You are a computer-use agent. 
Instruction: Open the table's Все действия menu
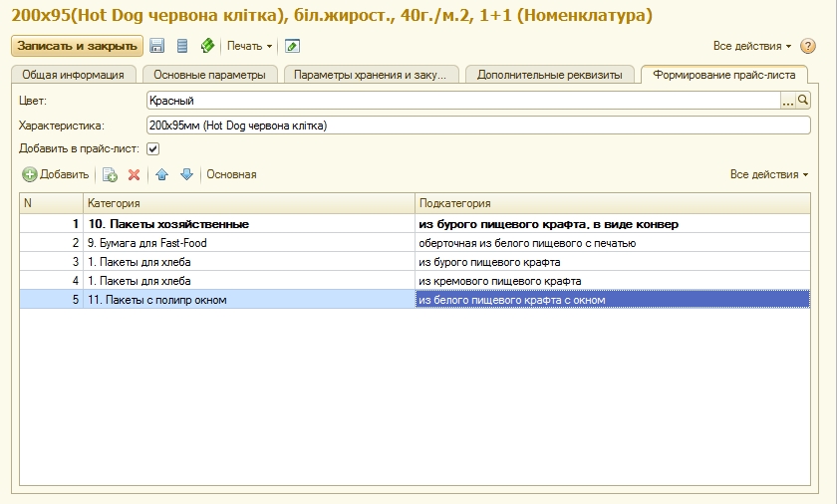768,174
